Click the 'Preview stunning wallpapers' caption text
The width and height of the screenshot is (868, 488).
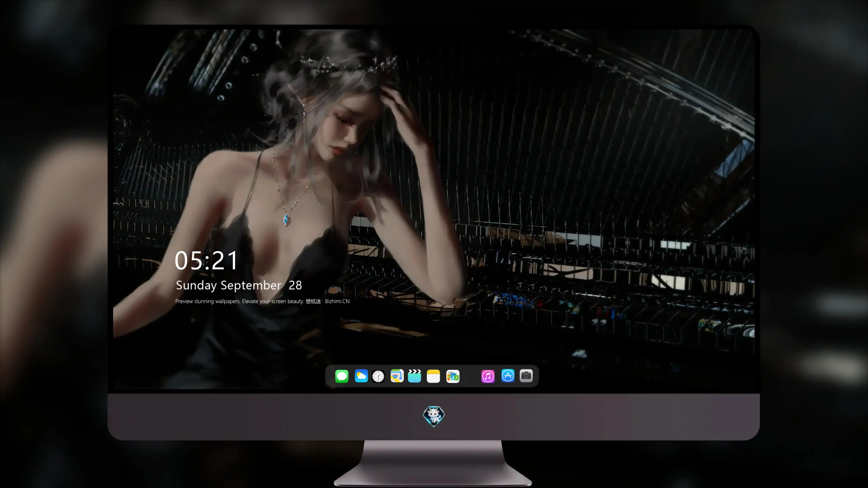[x=262, y=301]
